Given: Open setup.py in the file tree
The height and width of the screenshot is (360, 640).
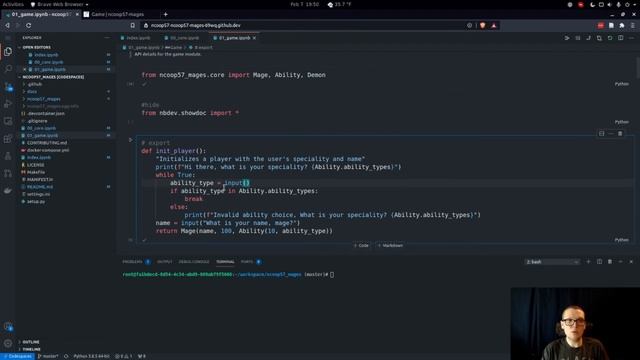Looking at the screenshot, I should [x=36, y=202].
